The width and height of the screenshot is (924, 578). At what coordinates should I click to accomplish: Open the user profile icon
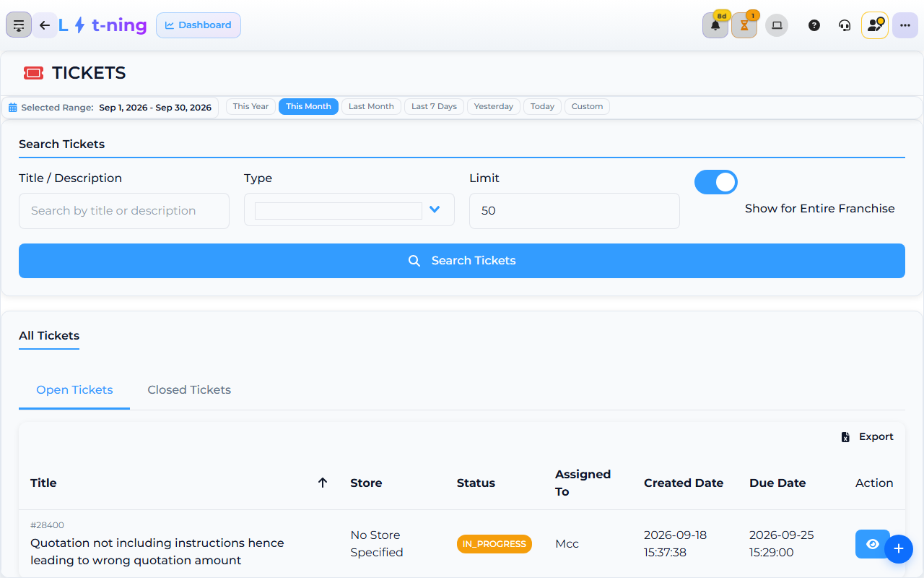click(x=875, y=25)
